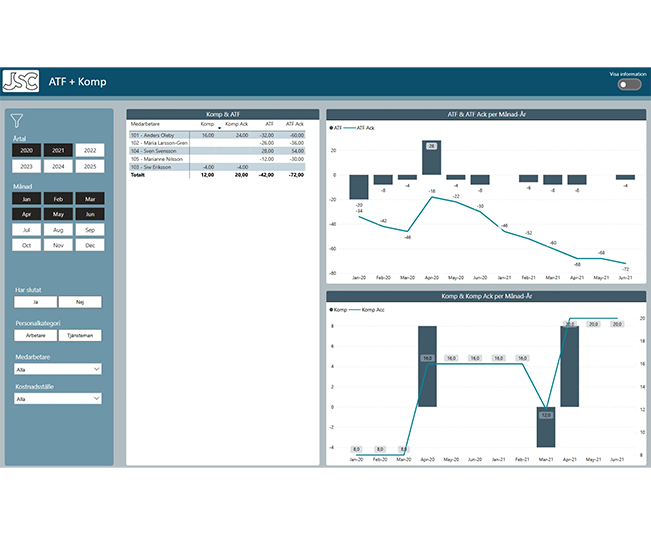
Task: Click the JSC logo
Action: tap(21, 81)
